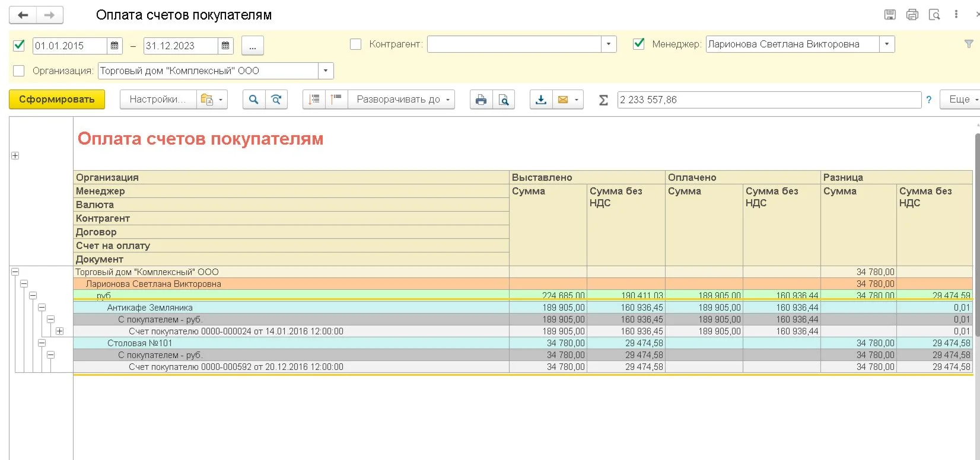Open the Менеджер dropdown list
The height and width of the screenshot is (460, 980).
click(887, 44)
